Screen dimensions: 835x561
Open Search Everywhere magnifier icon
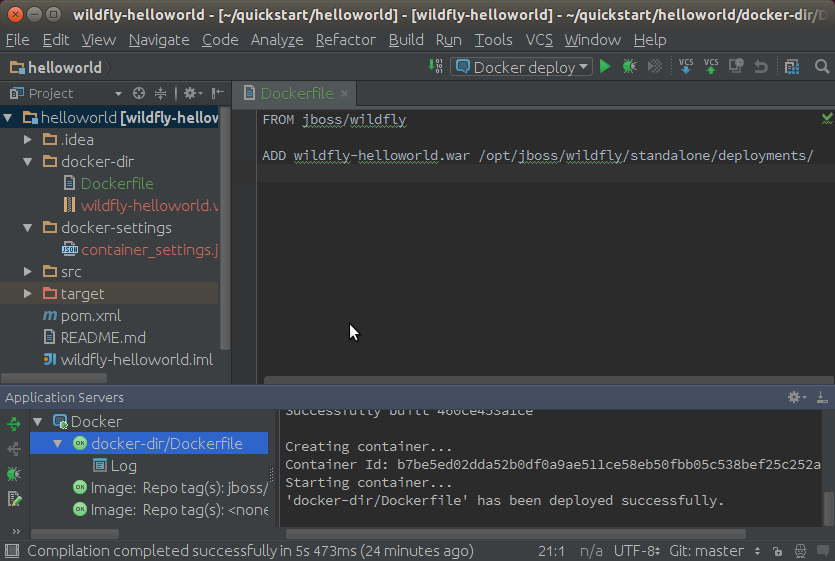click(822, 67)
